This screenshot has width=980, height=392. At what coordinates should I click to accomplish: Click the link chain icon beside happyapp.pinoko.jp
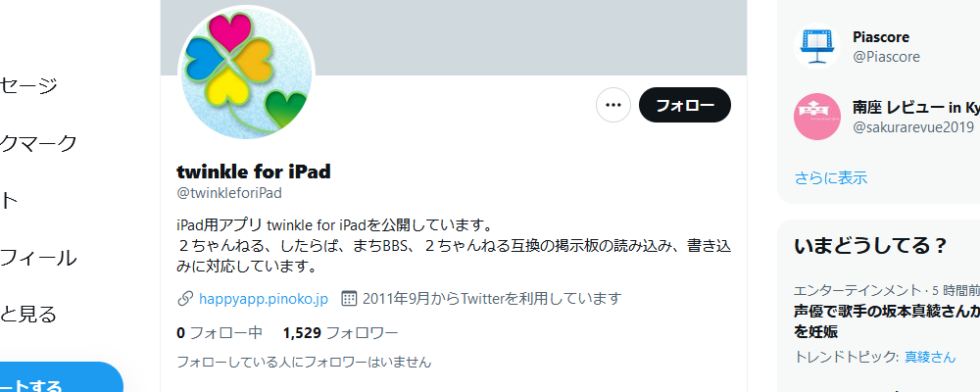pyautogui.click(x=185, y=299)
